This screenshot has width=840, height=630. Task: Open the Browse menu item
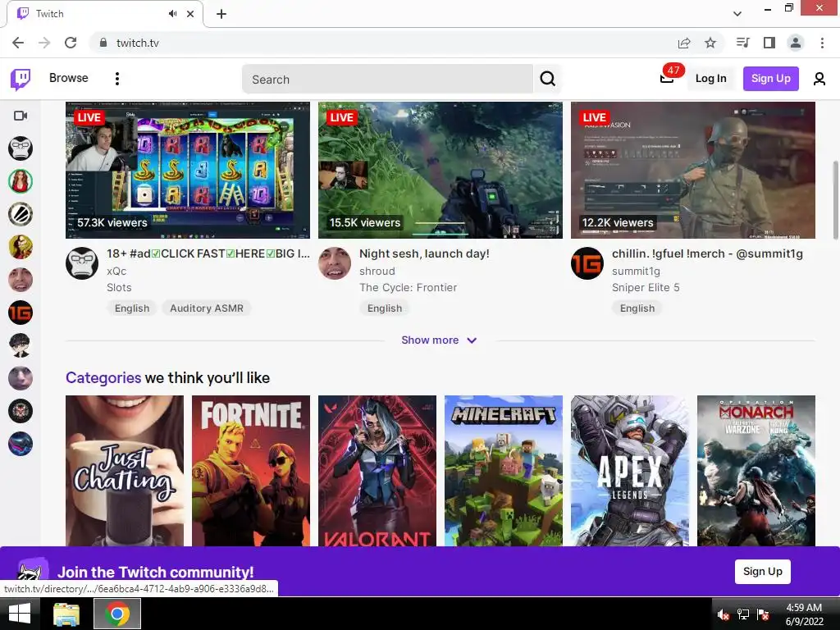click(x=69, y=78)
